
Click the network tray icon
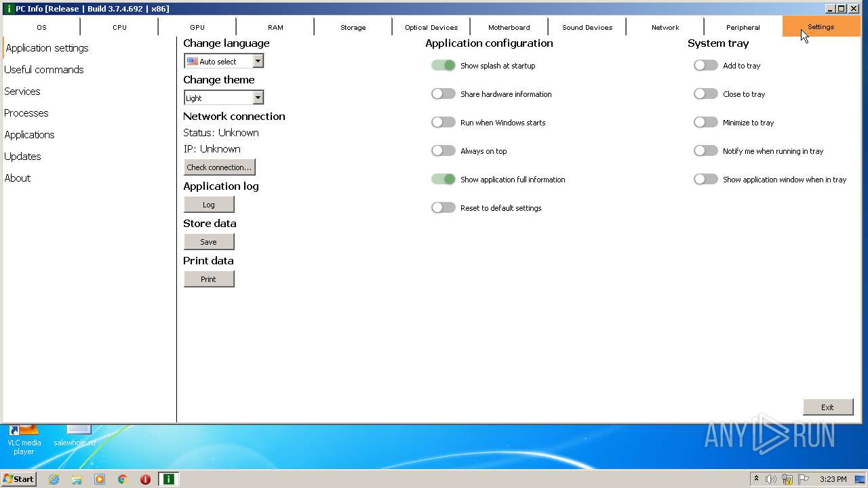click(x=787, y=479)
